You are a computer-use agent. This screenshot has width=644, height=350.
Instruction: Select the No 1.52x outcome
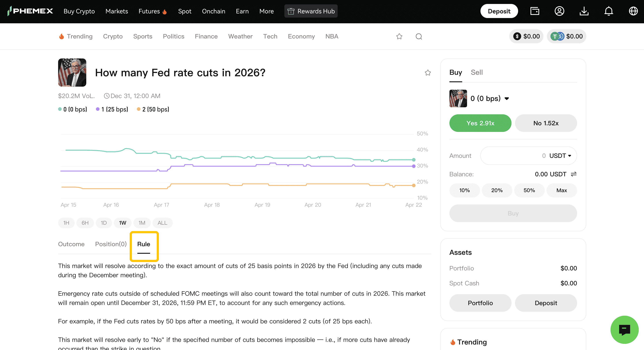pos(546,123)
